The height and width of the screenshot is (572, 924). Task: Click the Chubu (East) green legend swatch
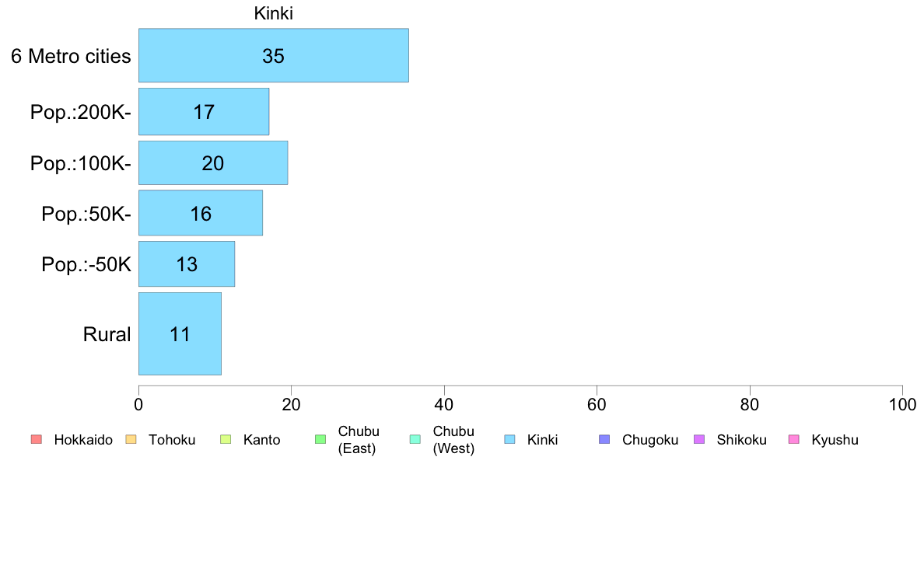(x=320, y=439)
